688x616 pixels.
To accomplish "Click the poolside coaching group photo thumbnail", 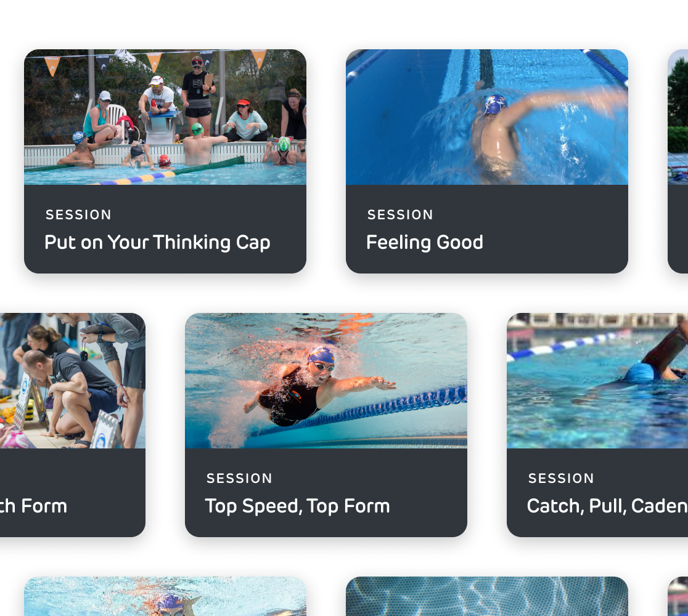I will pos(165,117).
